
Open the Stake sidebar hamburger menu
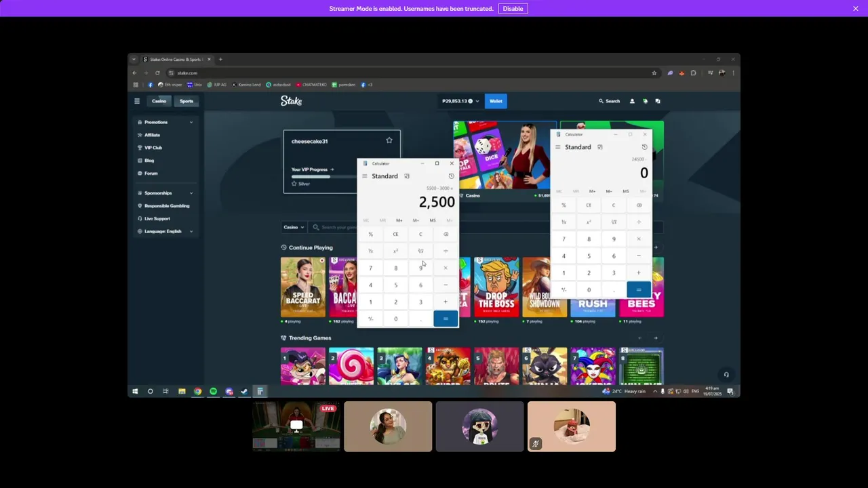click(137, 101)
